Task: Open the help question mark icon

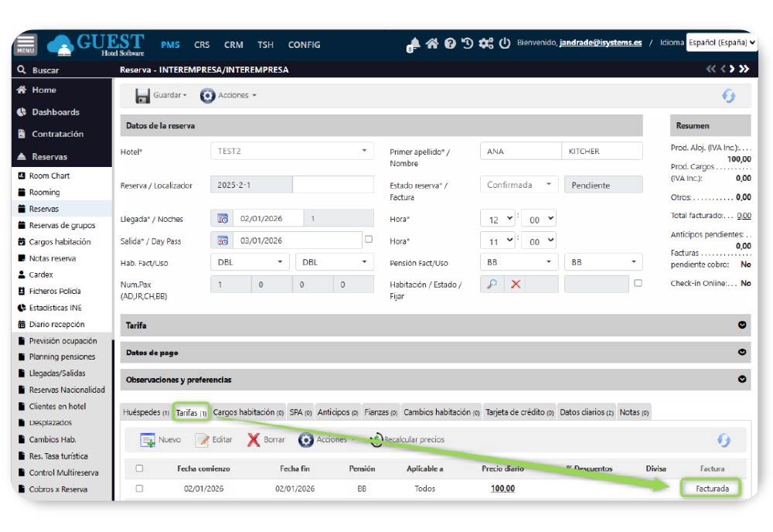Action: coord(450,43)
